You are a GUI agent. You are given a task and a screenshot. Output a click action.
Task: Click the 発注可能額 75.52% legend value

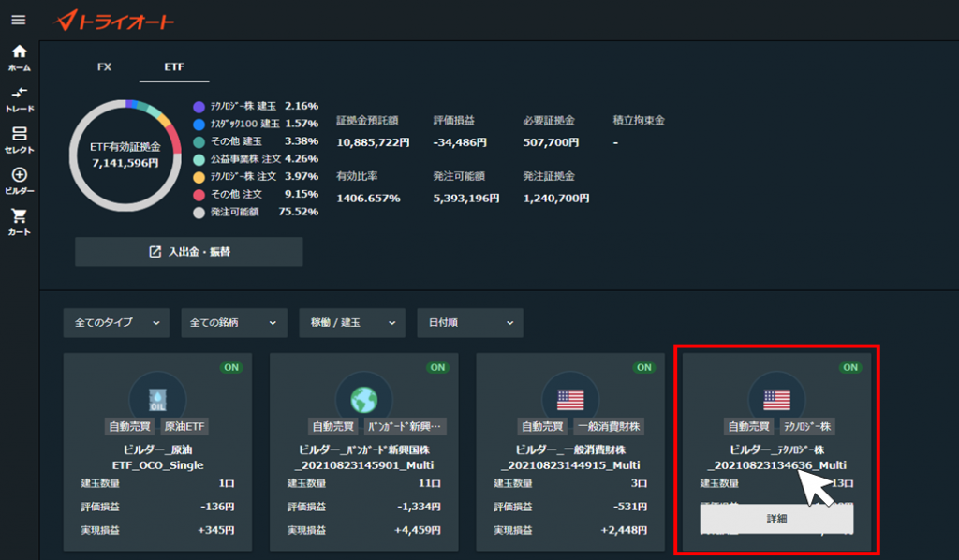299,213
